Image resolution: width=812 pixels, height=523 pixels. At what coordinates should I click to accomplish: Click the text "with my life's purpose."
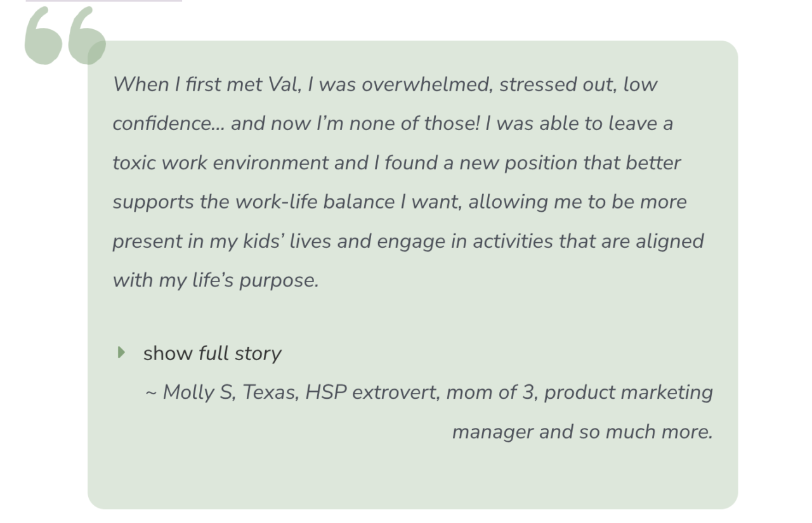click(x=216, y=280)
